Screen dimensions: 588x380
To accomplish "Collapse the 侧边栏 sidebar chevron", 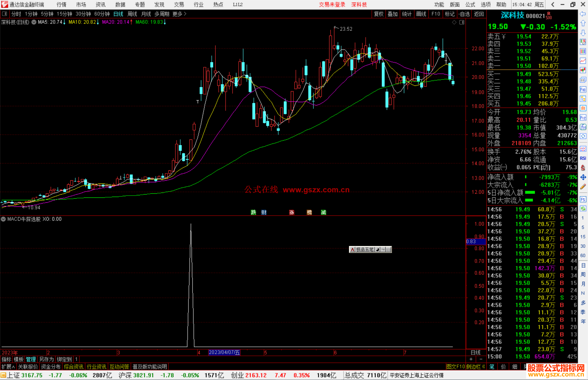I will point(484,367).
